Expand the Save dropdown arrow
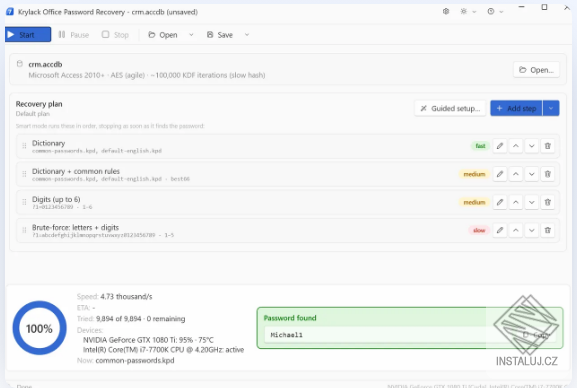 247,35
